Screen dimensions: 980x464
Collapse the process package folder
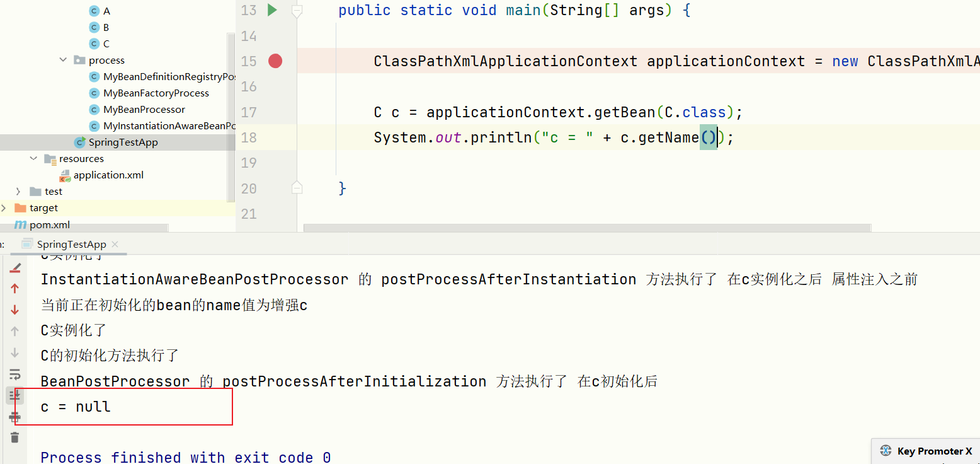point(63,60)
